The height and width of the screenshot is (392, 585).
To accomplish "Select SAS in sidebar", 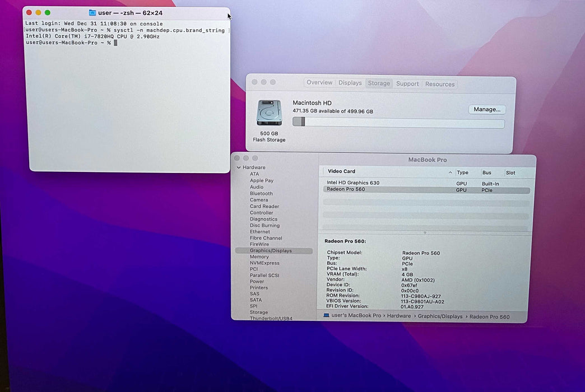I will pos(254,294).
